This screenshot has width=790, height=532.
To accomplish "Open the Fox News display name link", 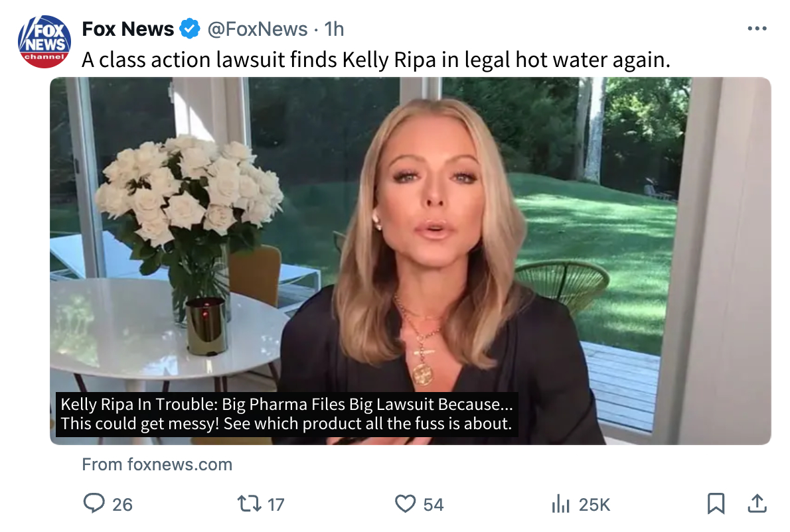I will [127, 29].
